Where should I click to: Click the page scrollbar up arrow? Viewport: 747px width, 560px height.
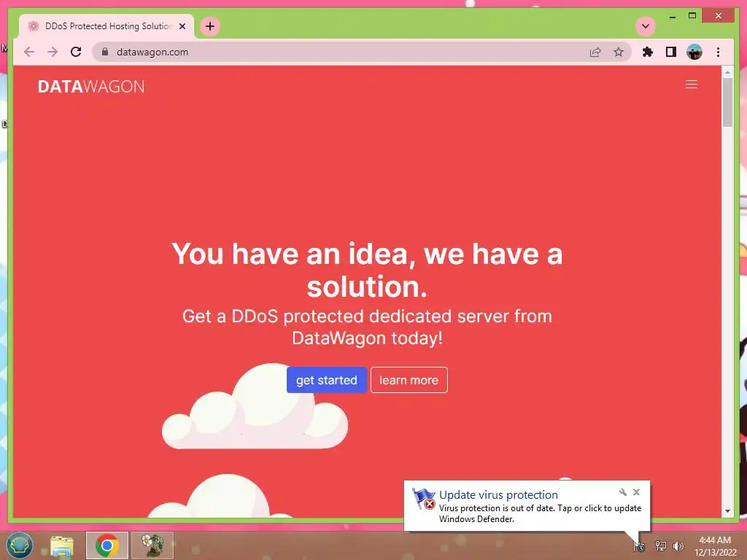point(727,72)
